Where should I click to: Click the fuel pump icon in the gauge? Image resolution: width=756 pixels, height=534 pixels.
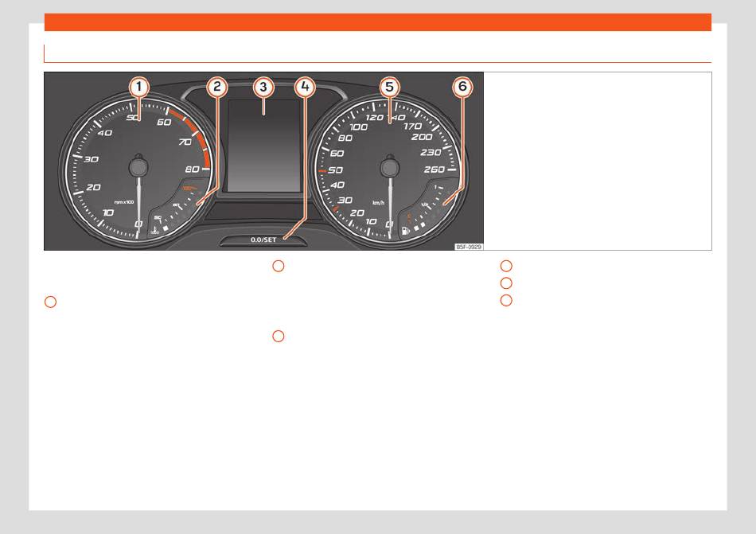pos(406,232)
